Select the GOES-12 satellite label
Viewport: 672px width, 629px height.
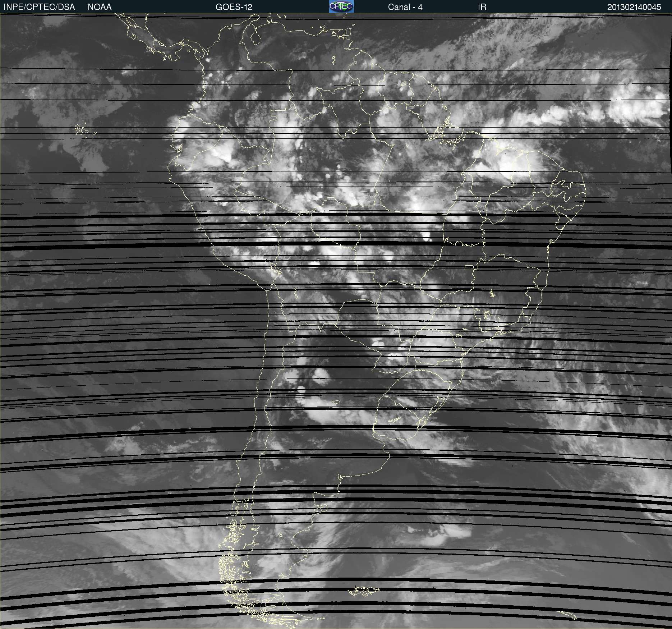[x=234, y=7]
